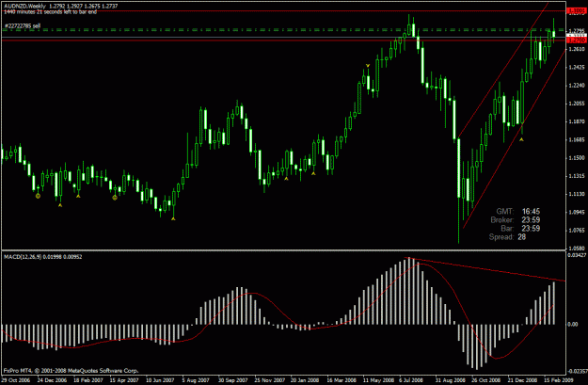Click the red 1.3005 price label at top right
588x385 pixels.
tap(577, 11)
